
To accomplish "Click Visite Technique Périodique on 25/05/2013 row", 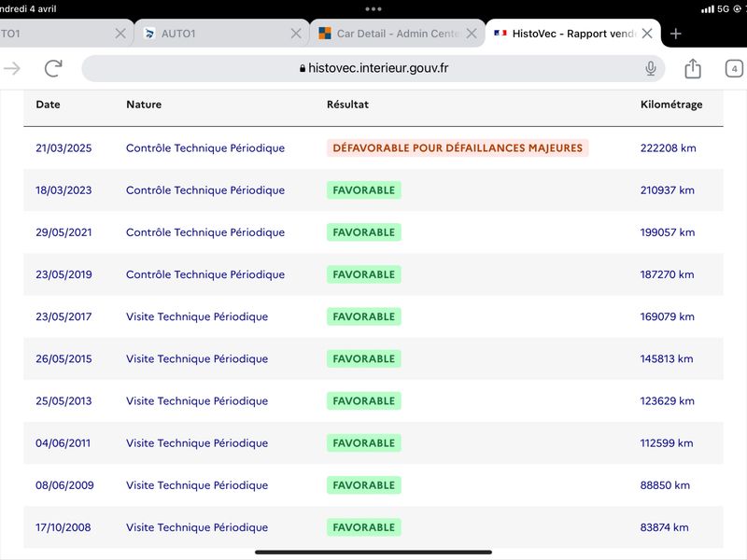I will [197, 401].
